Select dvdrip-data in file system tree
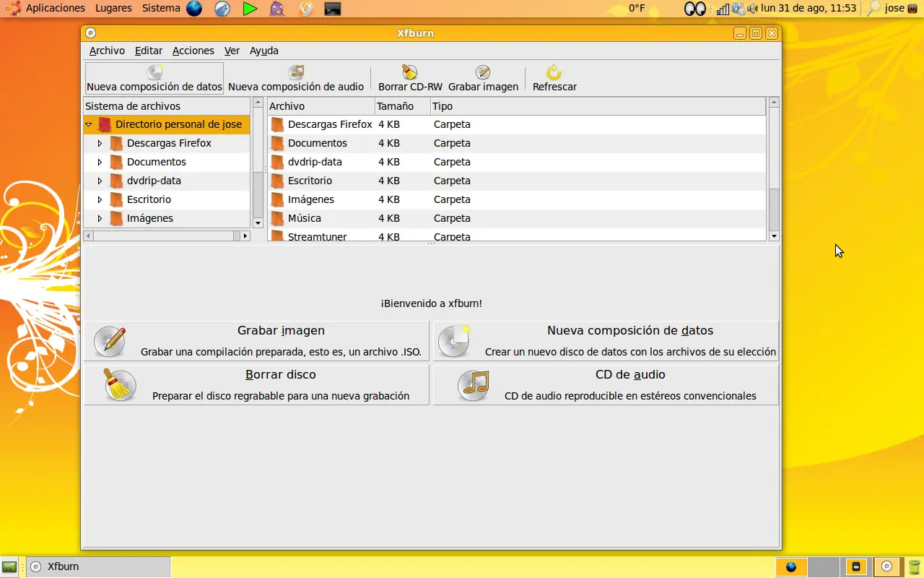Screen dimensions: 924x578 pyautogui.click(x=167, y=181)
